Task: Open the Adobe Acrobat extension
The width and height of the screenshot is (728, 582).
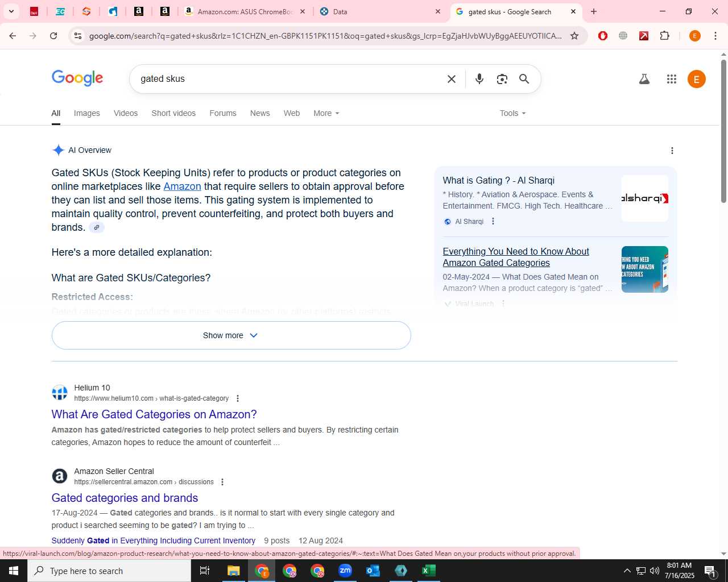Action: (644, 36)
